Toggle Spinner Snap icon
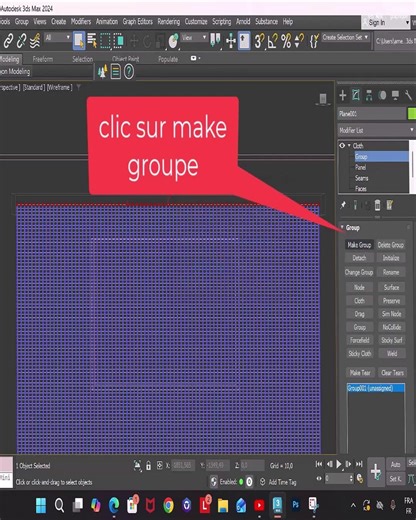 299,41
